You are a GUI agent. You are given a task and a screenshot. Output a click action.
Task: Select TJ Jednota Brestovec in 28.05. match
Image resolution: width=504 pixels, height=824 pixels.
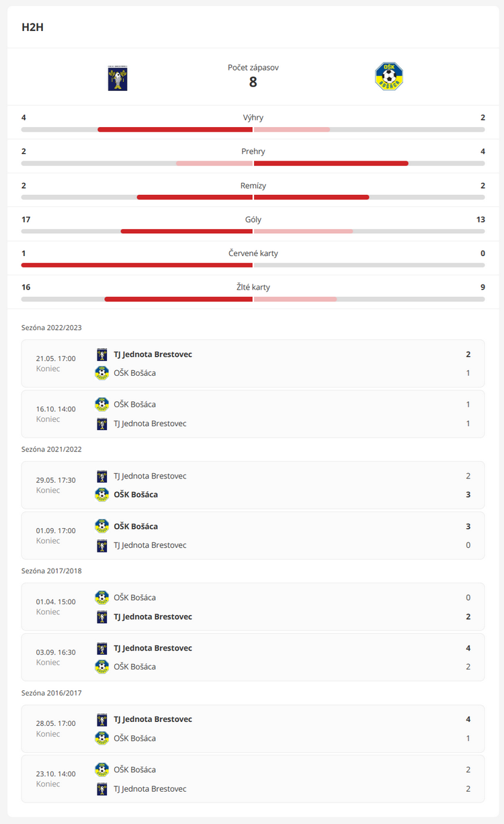tap(153, 719)
